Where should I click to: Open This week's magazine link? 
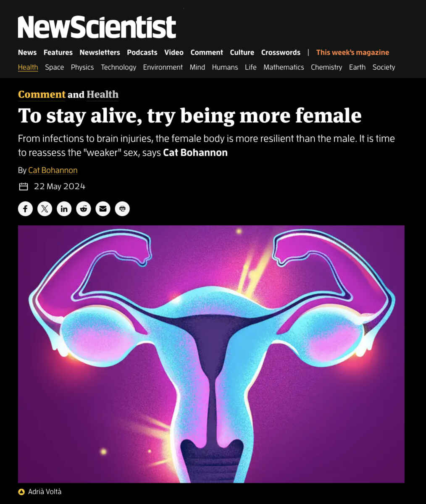pos(352,52)
